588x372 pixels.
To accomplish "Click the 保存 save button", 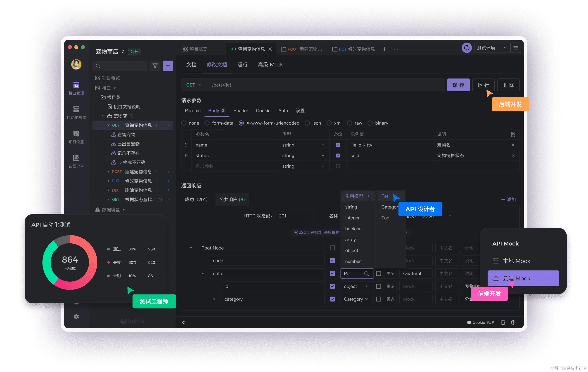I will click(458, 85).
